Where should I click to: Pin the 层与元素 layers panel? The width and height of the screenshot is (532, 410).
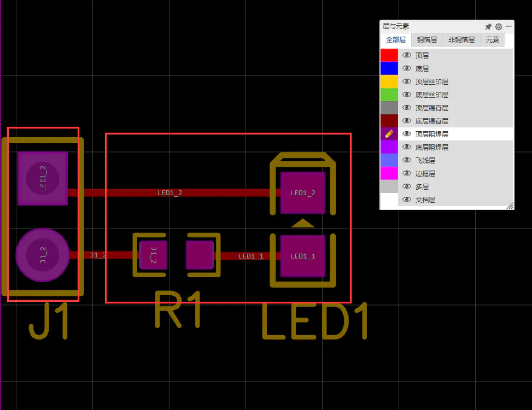tap(488, 26)
